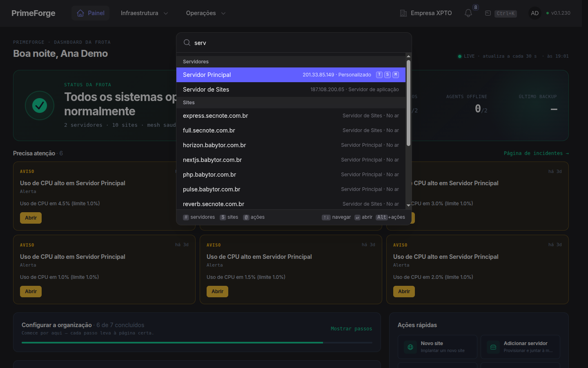Click Abrir on the CPU em 2.0% alert

[404, 292]
